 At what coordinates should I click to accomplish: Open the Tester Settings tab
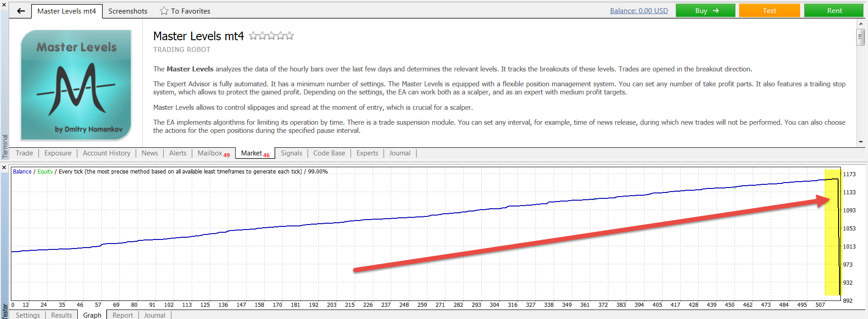pyautogui.click(x=28, y=315)
